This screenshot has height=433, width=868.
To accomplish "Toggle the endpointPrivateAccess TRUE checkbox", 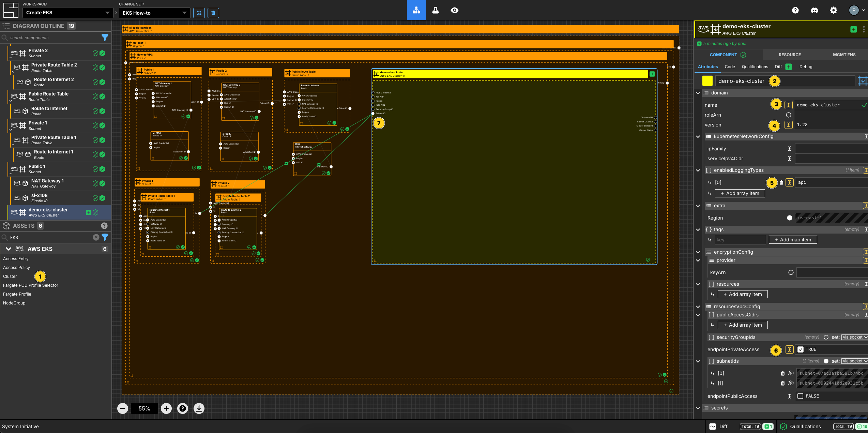I will coord(801,349).
